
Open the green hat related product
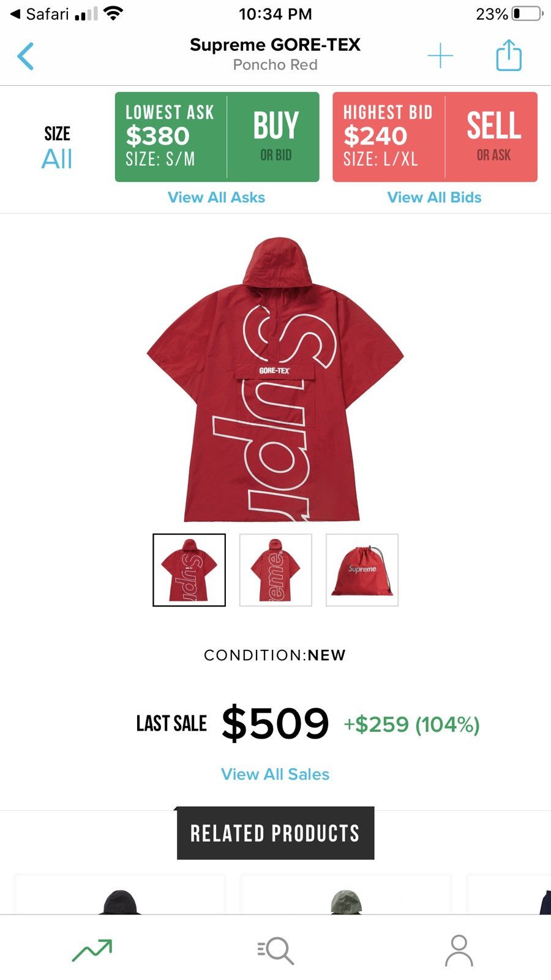(x=346, y=895)
